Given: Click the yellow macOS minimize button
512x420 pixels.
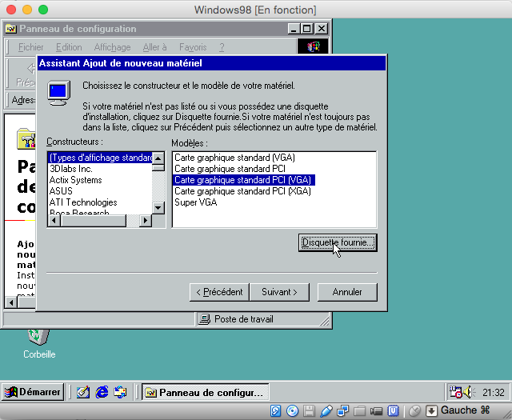Looking at the screenshot, I should pyautogui.click(x=27, y=10).
